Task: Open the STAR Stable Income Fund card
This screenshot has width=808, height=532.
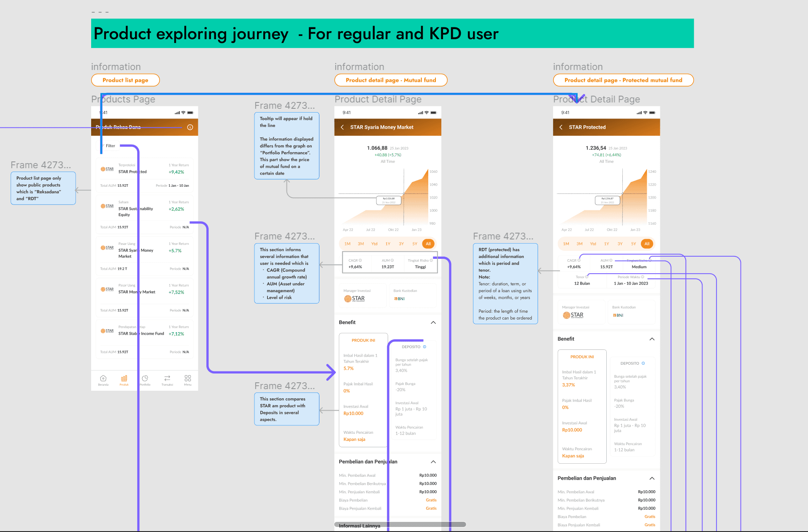Action: coord(145,339)
